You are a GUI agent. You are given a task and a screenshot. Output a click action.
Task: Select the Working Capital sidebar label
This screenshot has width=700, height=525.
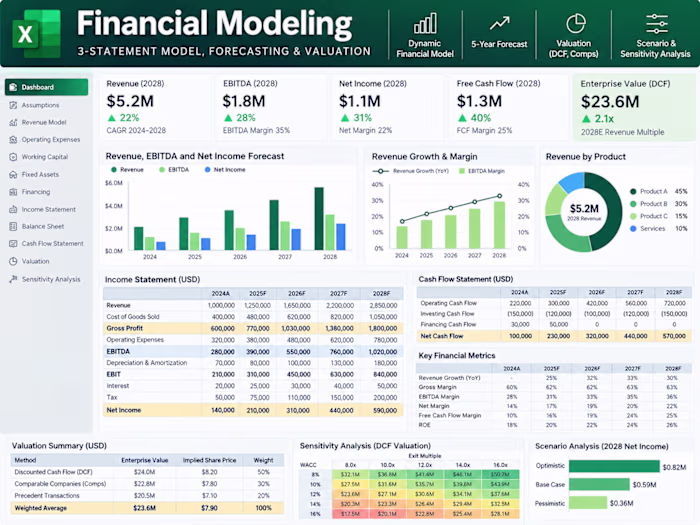click(x=45, y=157)
